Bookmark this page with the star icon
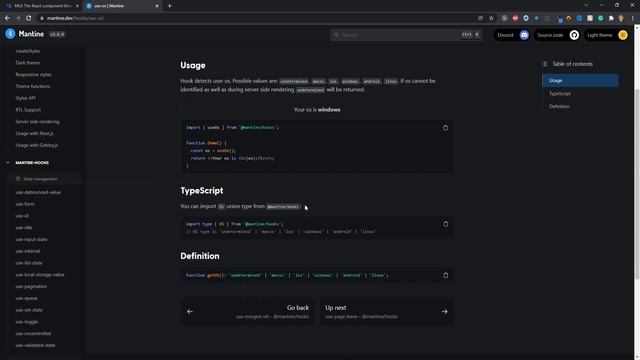This screenshot has height=360, width=640. click(x=491, y=18)
